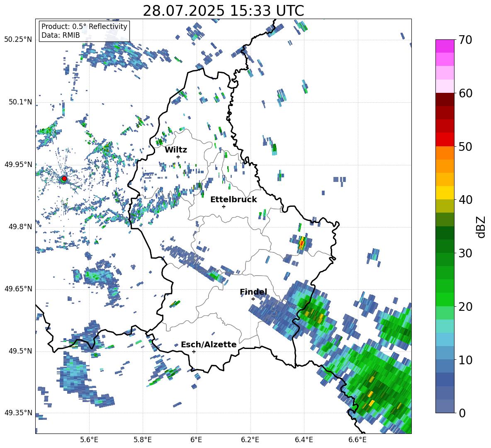Click the title 28.07.2025 15:33 UTC
This screenshot has height=448, width=491.
(x=223, y=11)
